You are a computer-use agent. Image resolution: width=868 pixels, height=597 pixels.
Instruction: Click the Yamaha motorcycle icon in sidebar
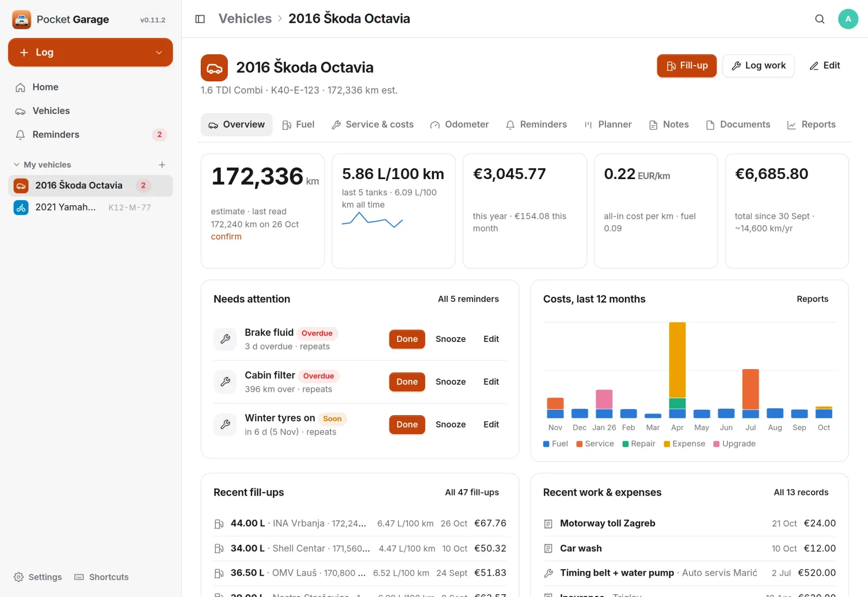point(21,207)
